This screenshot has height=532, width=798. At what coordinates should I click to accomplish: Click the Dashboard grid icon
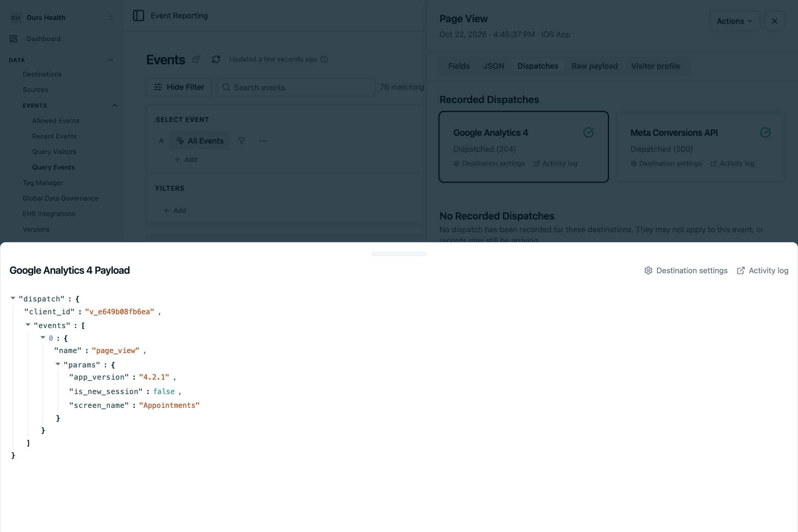[13, 39]
